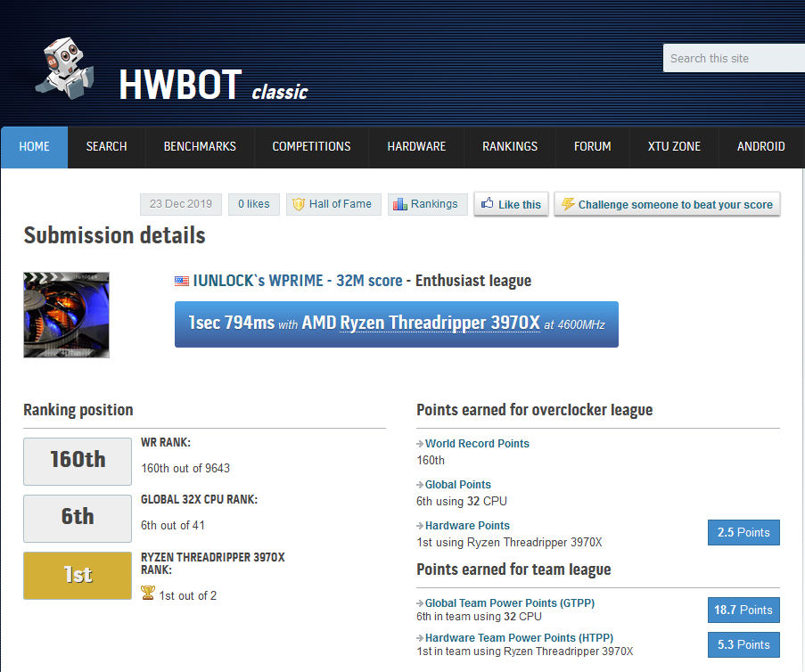Viewport: 805px width, 672px height.
Task: Click the at 4600MHz frequency text
Action: (574, 325)
